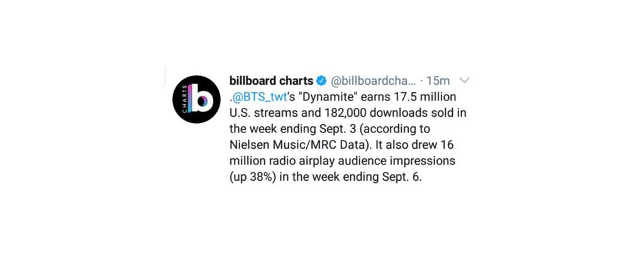Click the vertical CHARTS text in logo
The width and height of the screenshot is (644, 258).
pos(184,99)
